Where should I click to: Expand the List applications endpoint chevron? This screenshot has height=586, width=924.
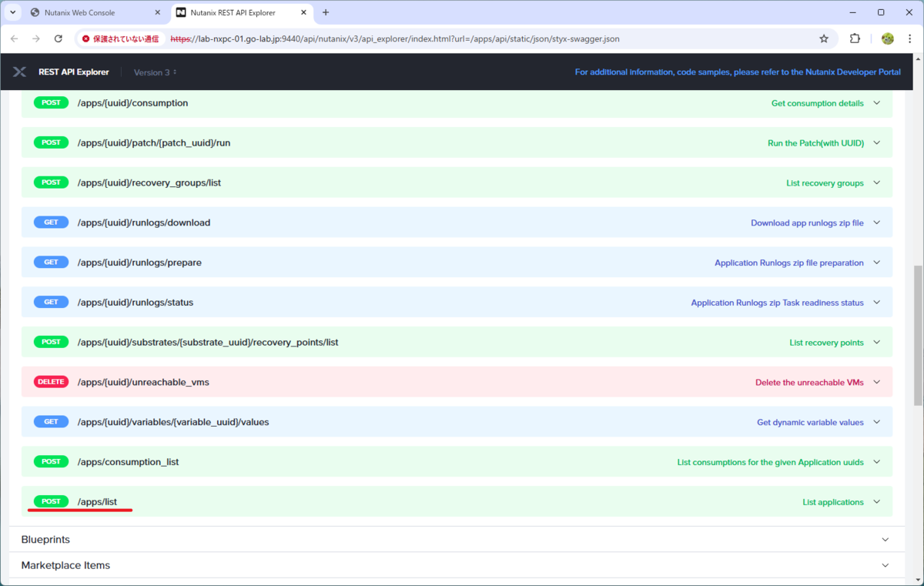tap(876, 502)
